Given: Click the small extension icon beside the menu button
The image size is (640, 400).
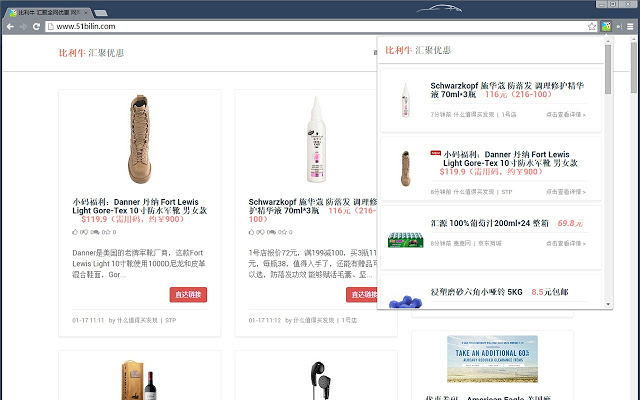Looking at the screenshot, I should (619, 27).
